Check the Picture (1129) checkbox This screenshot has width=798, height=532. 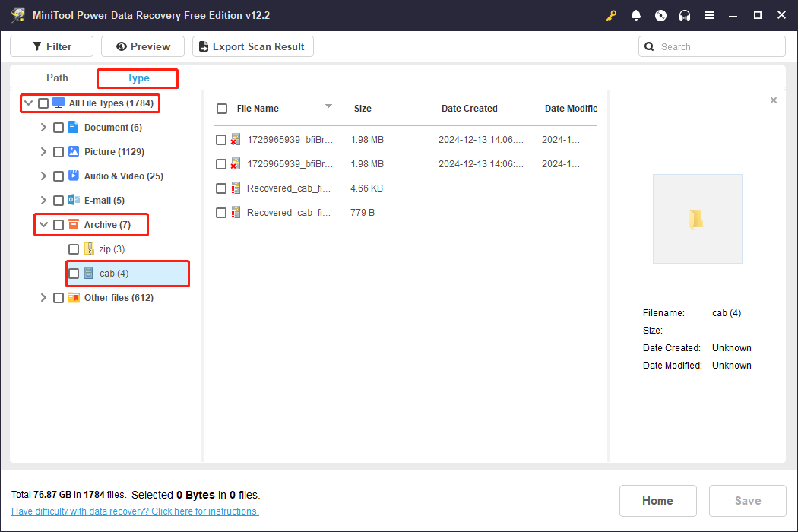tap(59, 152)
